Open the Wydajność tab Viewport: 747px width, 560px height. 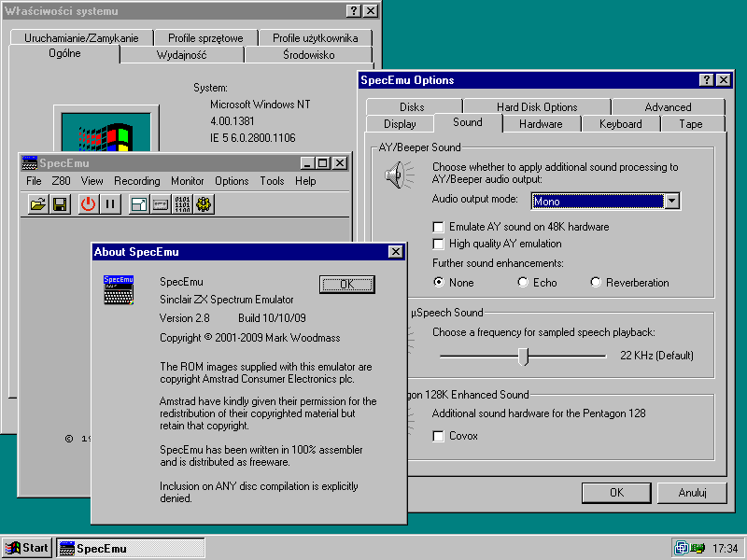[181, 55]
